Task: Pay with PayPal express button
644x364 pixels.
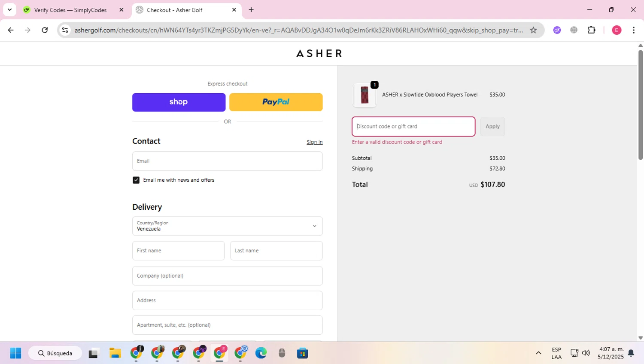Action: coord(276,102)
